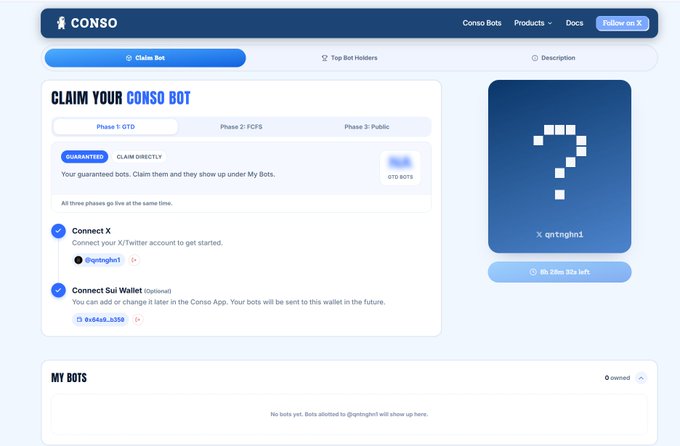This screenshot has width=680, height=446.
Task: Click the 0x64a9...b350 wallet address chip
Action: point(100,319)
